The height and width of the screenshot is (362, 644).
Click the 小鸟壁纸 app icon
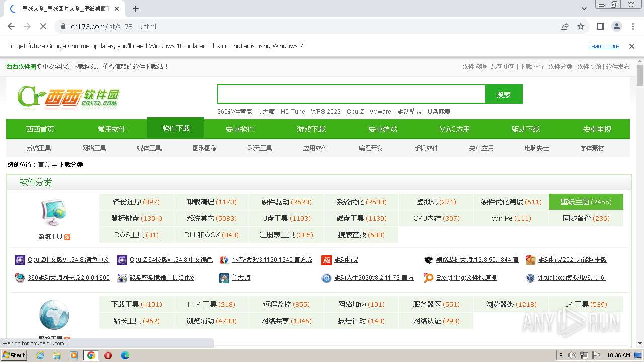pyautogui.click(x=224, y=260)
